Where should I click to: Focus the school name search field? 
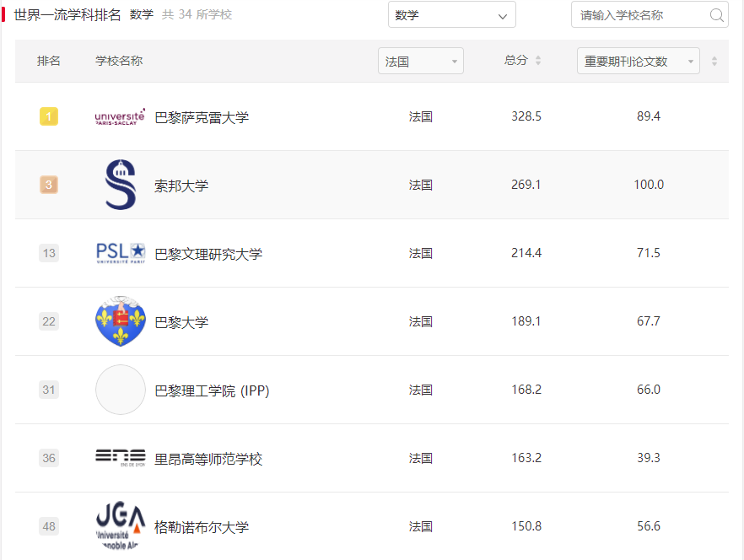650,14
